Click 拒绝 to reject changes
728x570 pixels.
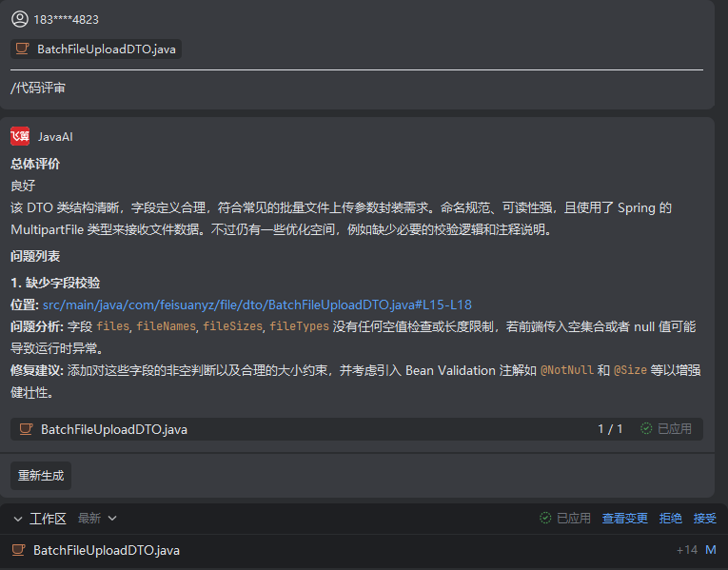[x=671, y=519]
